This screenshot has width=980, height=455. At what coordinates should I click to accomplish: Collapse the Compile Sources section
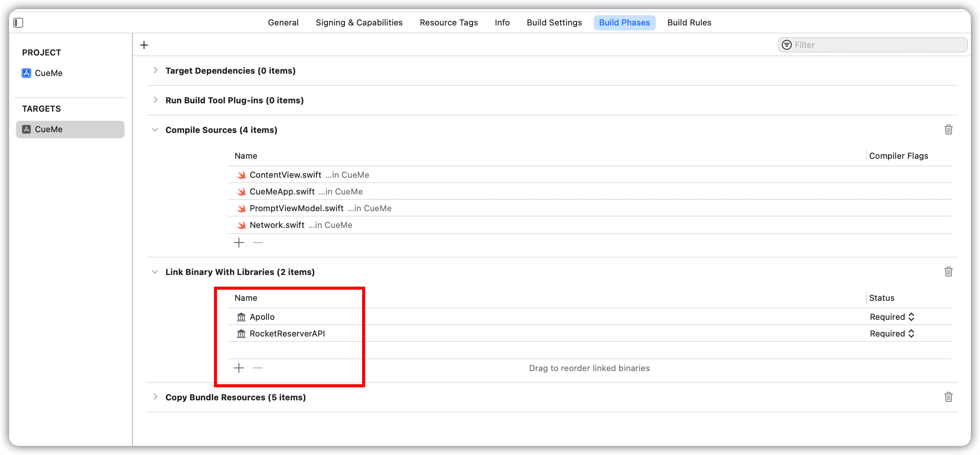pos(155,130)
